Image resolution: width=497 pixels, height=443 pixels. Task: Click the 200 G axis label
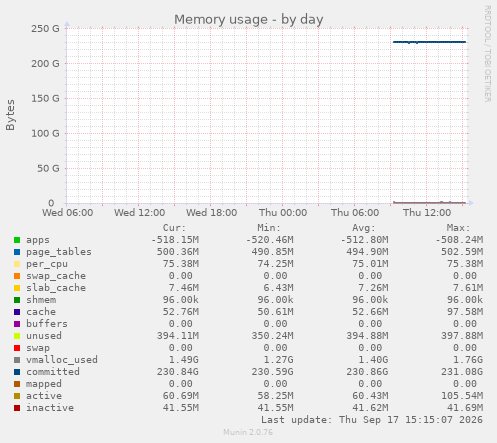pos(45,63)
